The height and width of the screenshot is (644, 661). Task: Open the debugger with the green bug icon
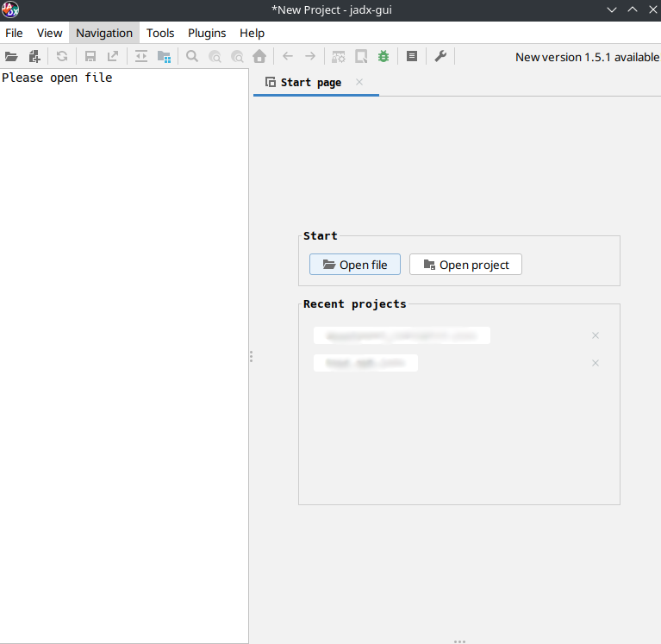384,57
